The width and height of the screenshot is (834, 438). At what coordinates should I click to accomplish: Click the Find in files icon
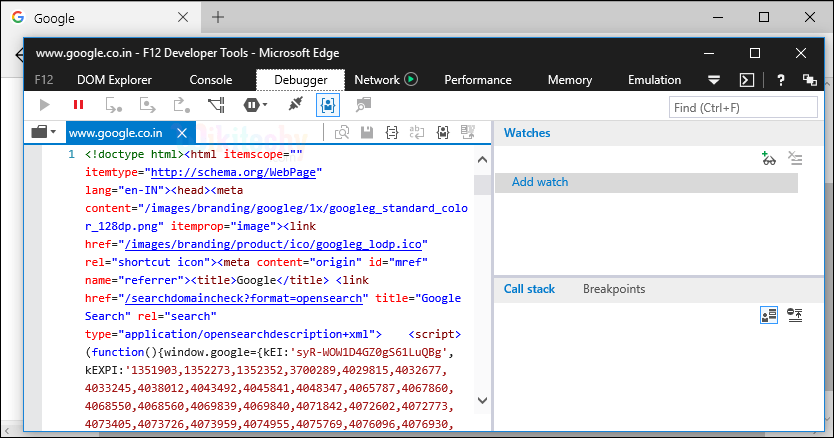[x=342, y=132]
